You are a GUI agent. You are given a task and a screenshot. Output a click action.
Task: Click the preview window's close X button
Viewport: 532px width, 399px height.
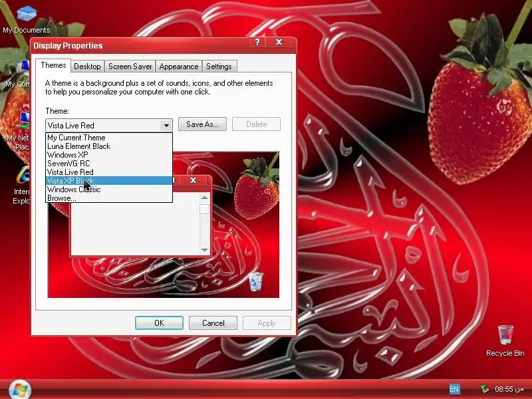tap(193, 180)
